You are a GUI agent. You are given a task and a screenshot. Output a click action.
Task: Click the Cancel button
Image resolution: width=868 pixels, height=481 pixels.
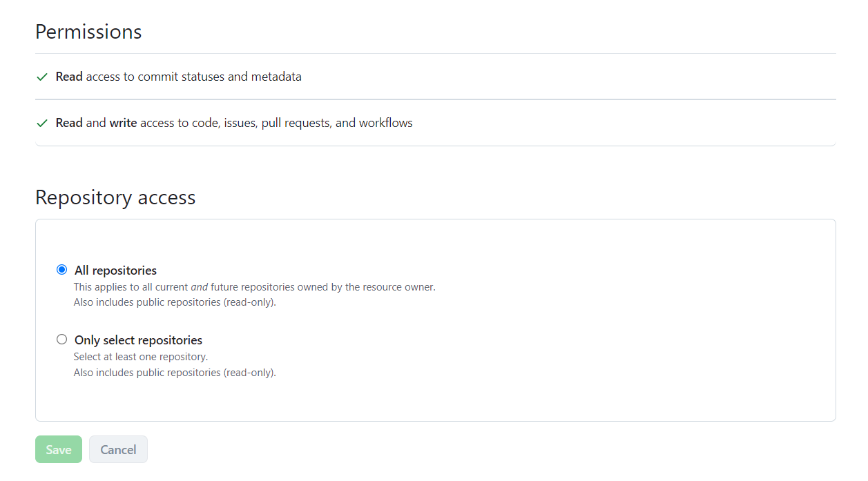(x=118, y=449)
